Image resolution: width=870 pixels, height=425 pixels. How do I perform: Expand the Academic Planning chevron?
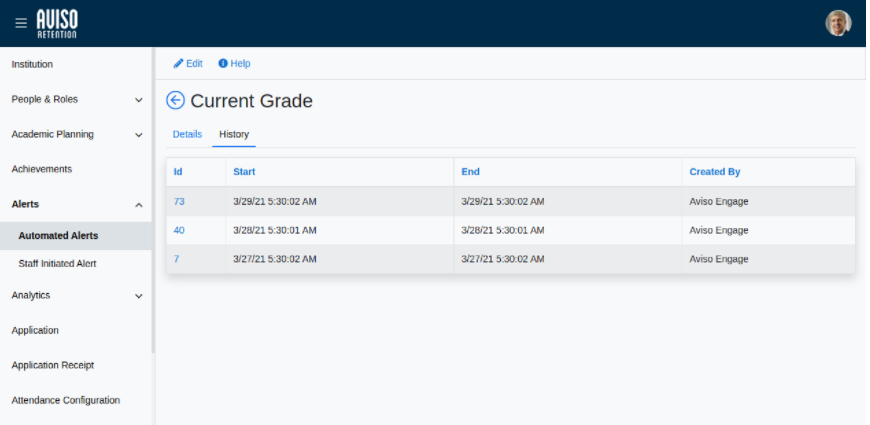point(139,135)
